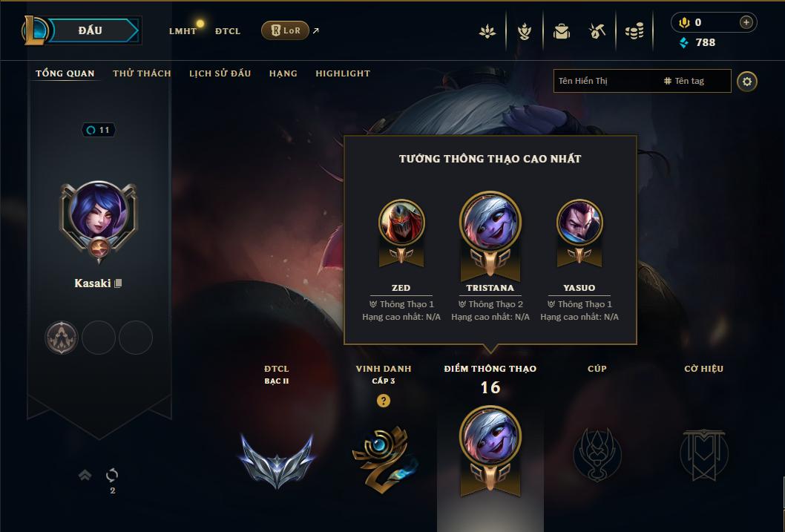
Task: Open the crafting hammer icon
Action: click(597, 31)
